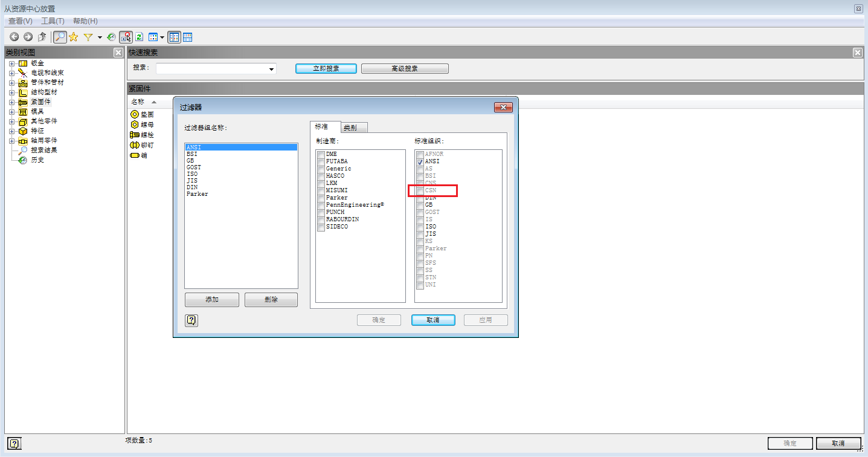This screenshot has height=457, width=868.
Task: Click the 轴用零件 shaft parts icon
Action: click(x=23, y=140)
